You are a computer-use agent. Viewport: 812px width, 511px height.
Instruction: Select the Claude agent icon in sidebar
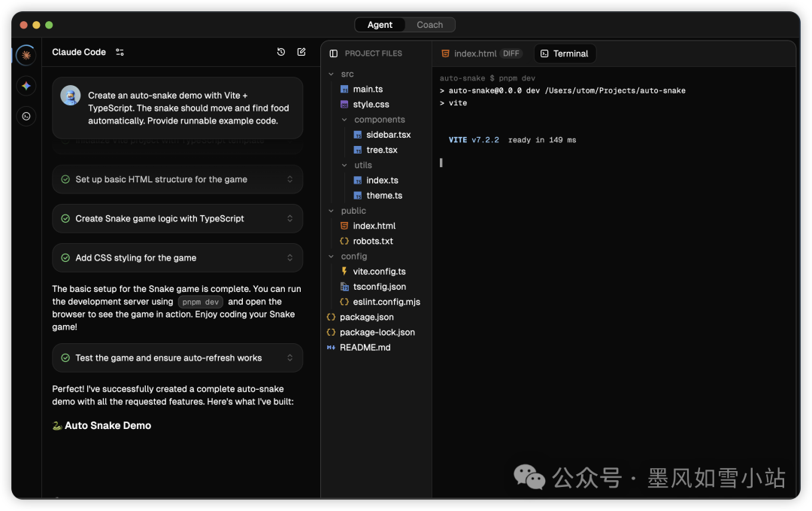pyautogui.click(x=26, y=55)
